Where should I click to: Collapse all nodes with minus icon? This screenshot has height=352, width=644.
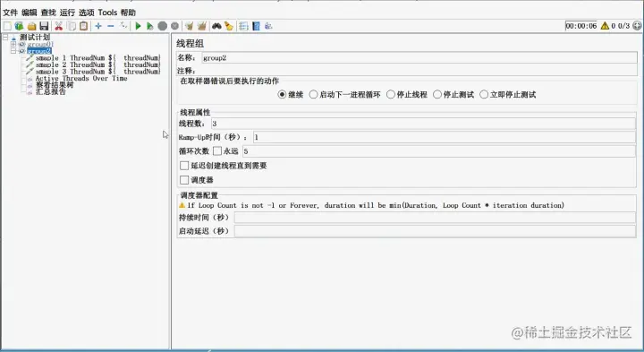point(111,26)
